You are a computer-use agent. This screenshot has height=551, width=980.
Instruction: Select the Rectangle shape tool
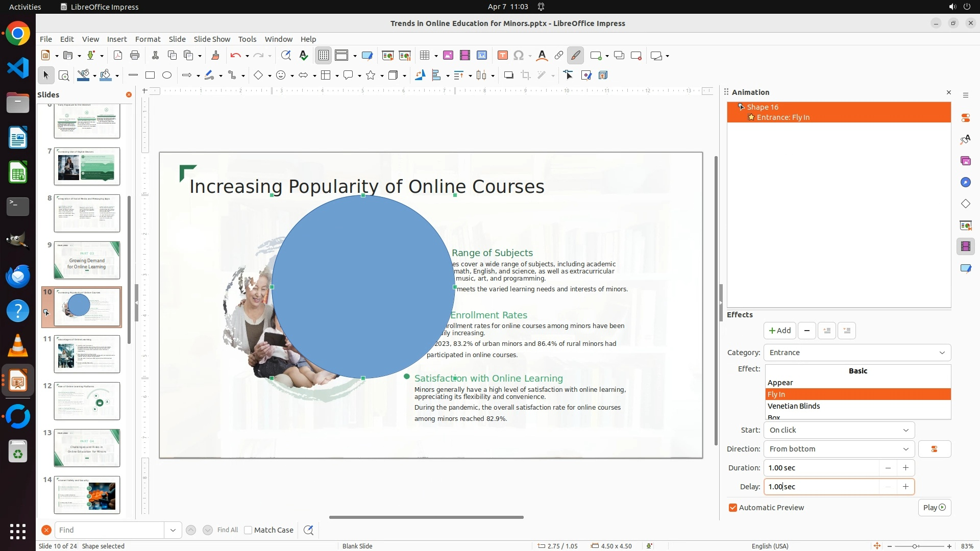[150, 75]
